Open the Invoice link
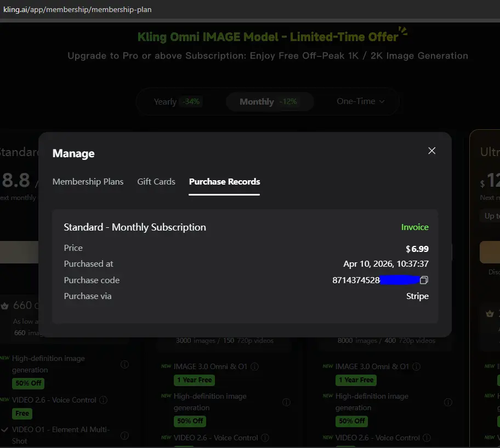500x448 pixels. 414,227
